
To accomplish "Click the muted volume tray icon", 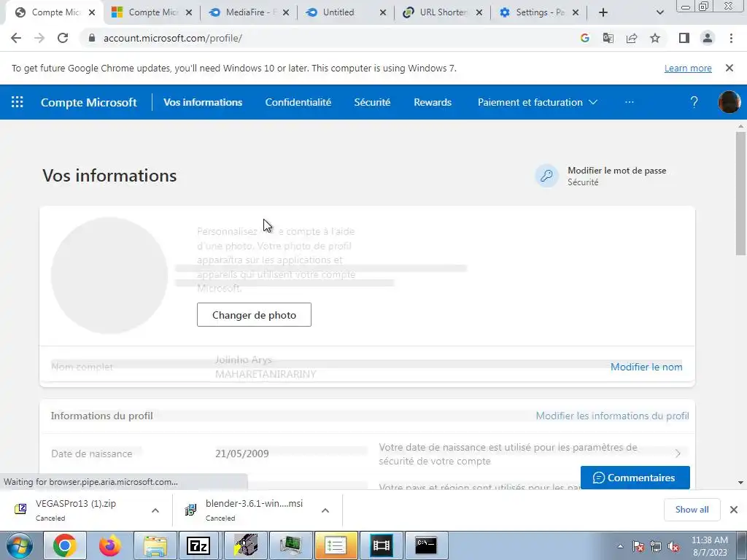I will point(673,547).
